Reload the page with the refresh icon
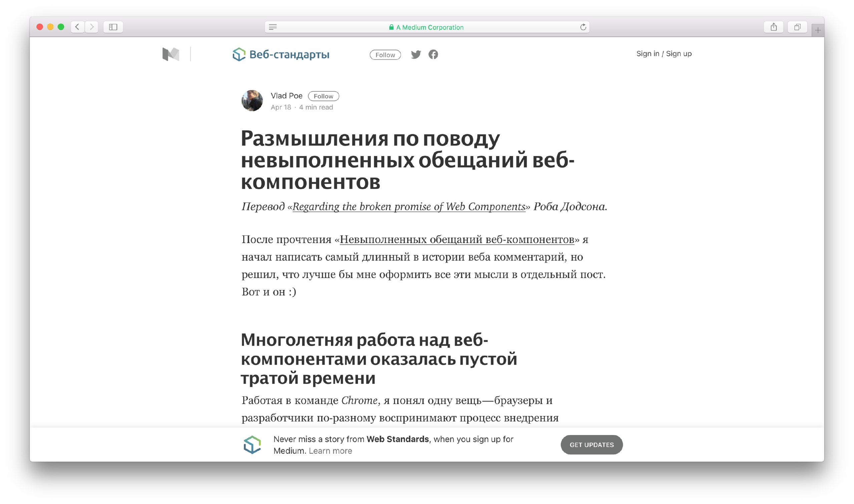The image size is (854, 504). click(x=583, y=27)
